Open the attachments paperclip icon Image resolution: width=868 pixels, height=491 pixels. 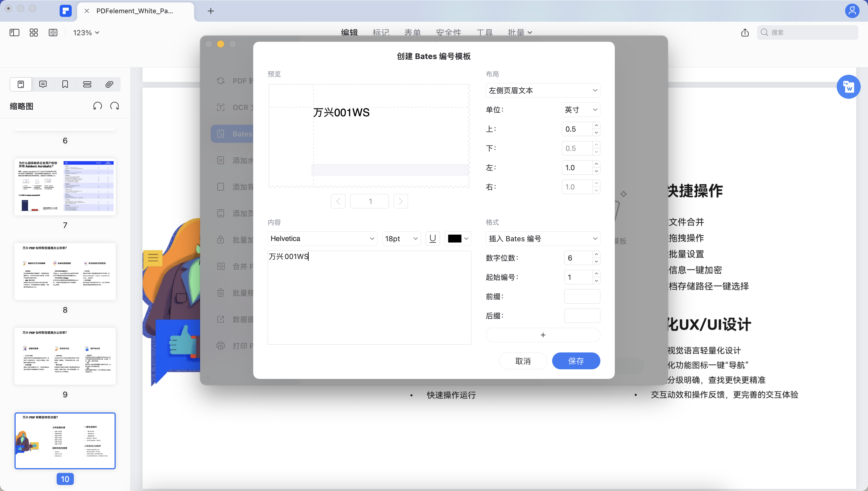pyautogui.click(x=109, y=84)
